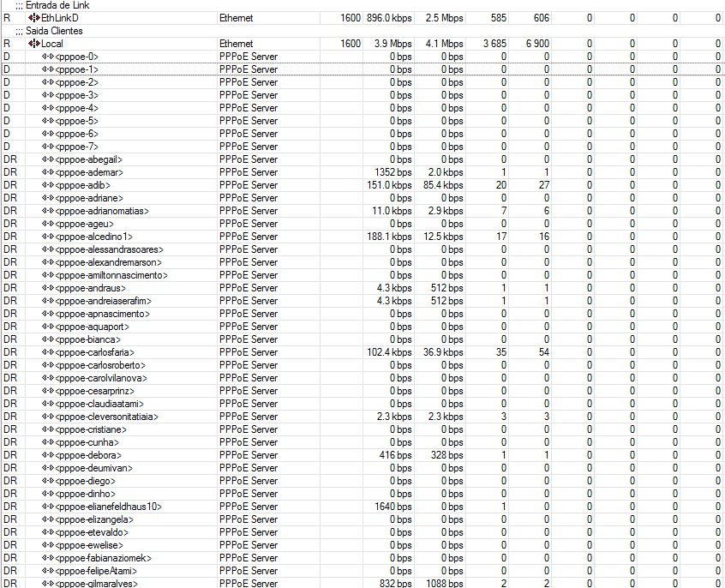
Task: Click the pppoe-ademar interface icon
Action: [48, 172]
